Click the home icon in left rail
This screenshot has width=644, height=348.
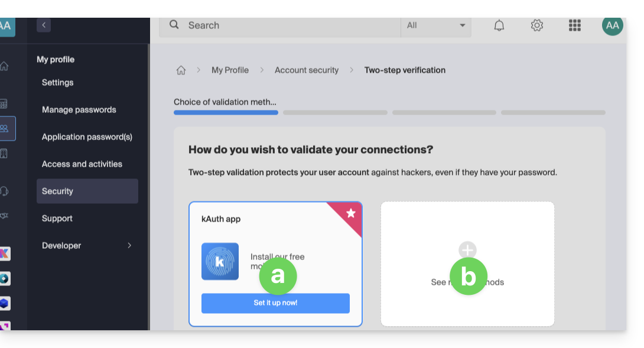(5, 66)
